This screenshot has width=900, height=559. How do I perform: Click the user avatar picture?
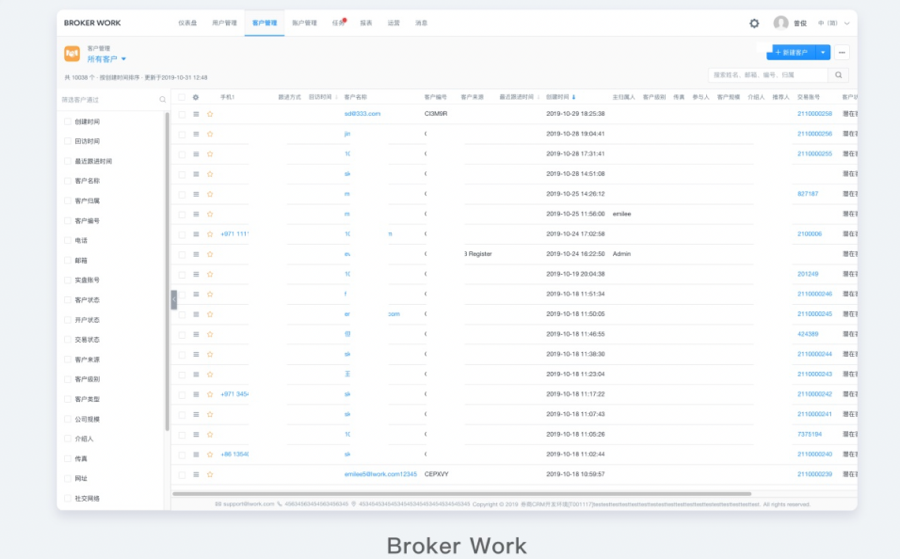(x=781, y=23)
